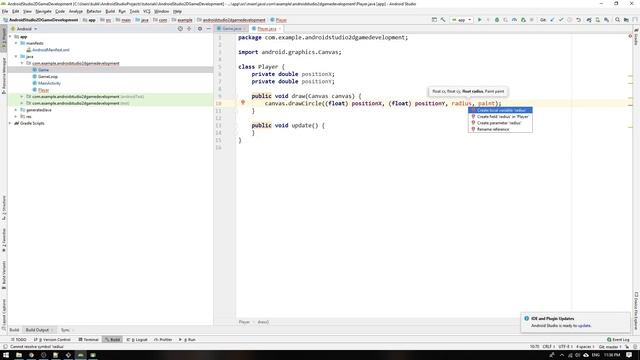Open the SDK Manager toolbar icon

pos(606,20)
